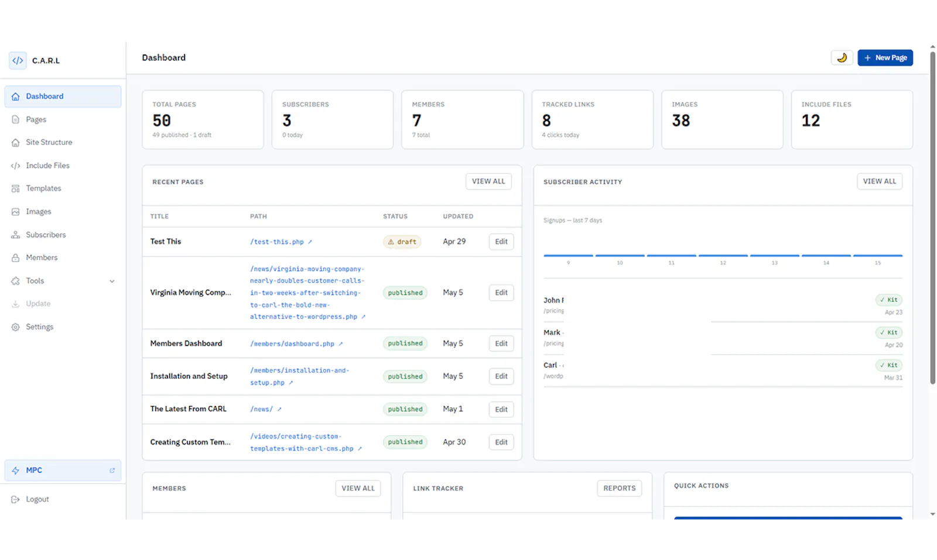The image size is (937, 560).
Task: Click the Logout icon
Action: tap(16, 499)
